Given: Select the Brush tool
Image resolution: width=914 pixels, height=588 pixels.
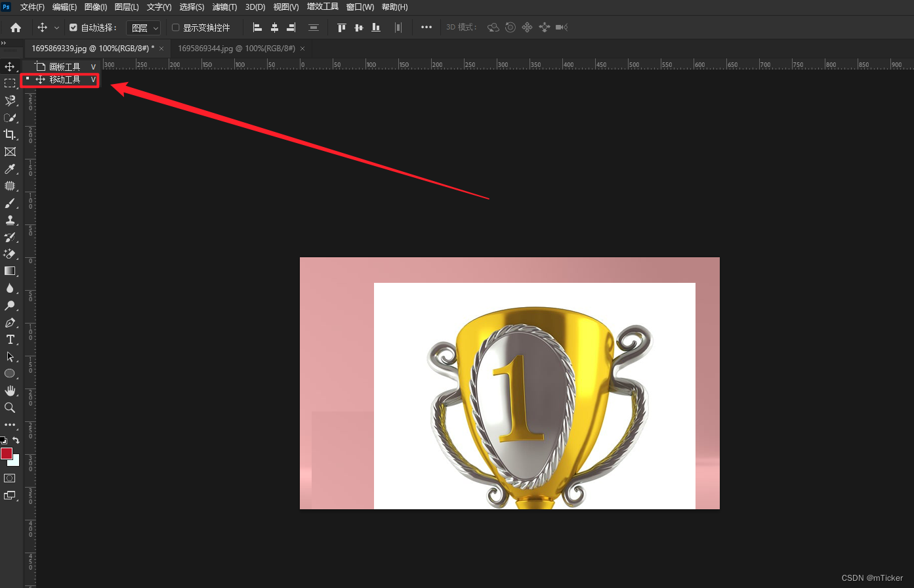Looking at the screenshot, I should 10,203.
